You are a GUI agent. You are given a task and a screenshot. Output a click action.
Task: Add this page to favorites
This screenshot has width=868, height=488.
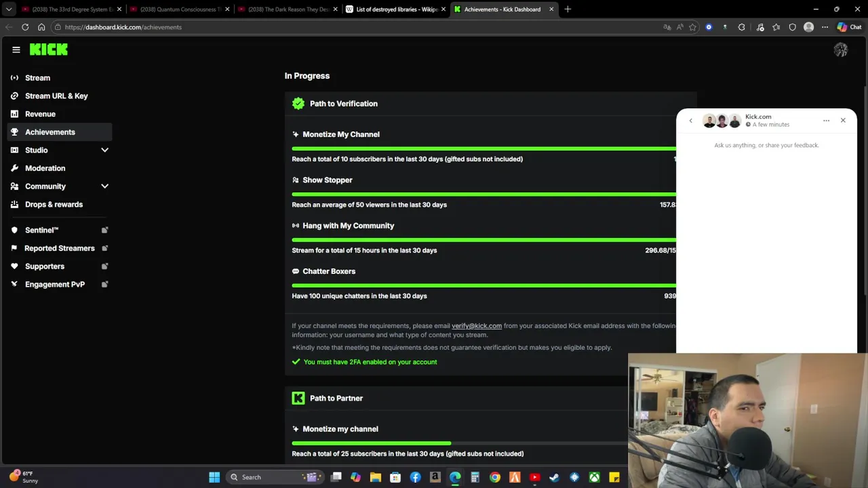click(692, 27)
